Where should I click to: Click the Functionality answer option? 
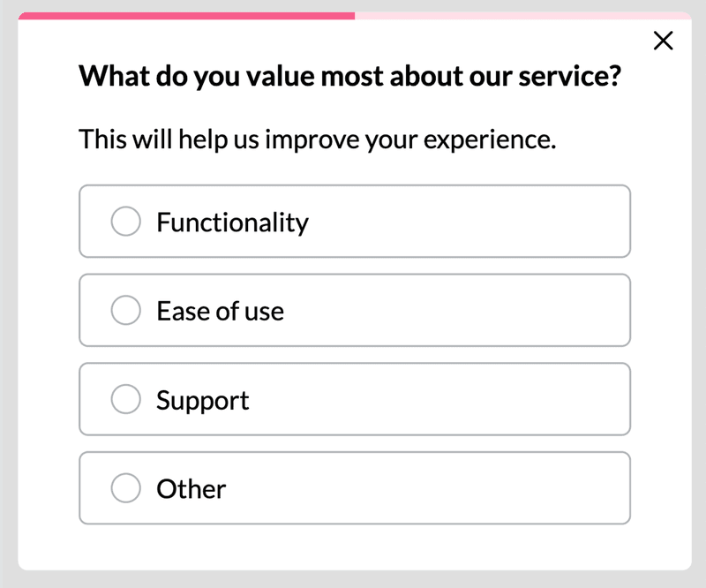coord(353,222)
